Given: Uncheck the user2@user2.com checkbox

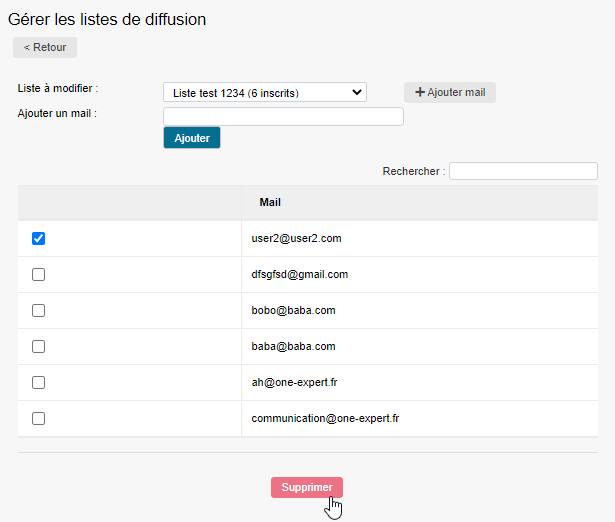Looking at the screenshot, I should click(39, 239).
